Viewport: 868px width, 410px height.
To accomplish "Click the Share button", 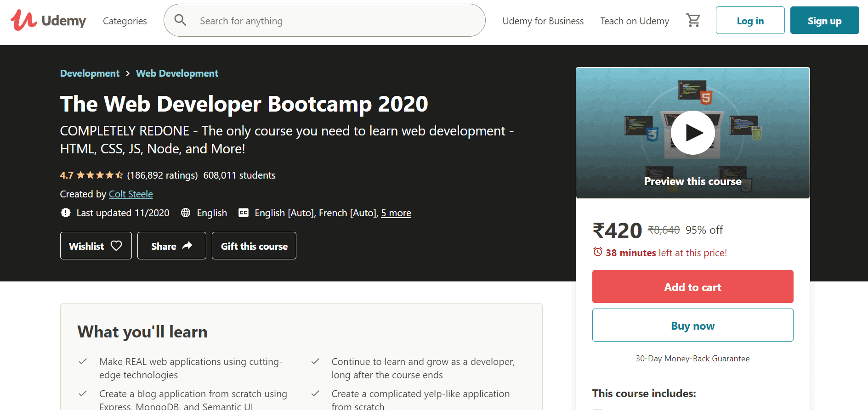I will [x=171, y=246].
